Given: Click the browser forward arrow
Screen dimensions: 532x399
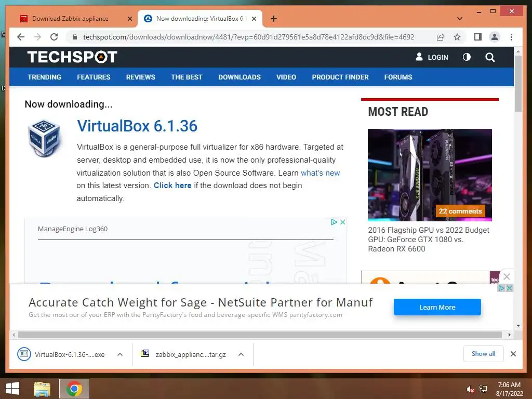Looking at the screenshot, I should click(x=37, y=37).
